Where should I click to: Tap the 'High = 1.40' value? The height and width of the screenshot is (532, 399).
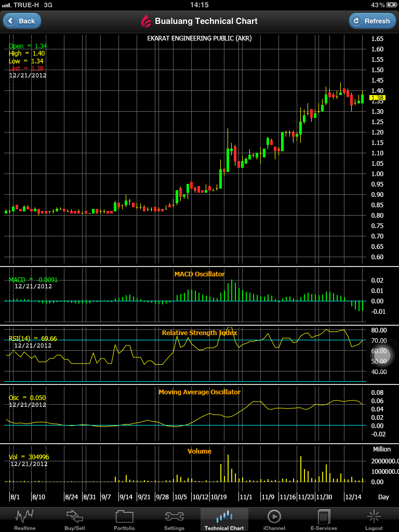pyautogui.click(x=27, y=54)
